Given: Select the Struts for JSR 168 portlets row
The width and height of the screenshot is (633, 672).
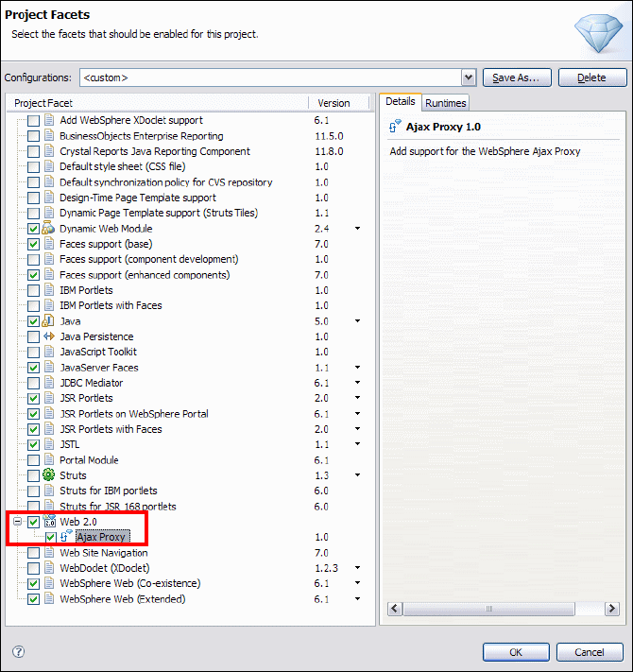Looking at the screenshot, I should tap(118, 507).
